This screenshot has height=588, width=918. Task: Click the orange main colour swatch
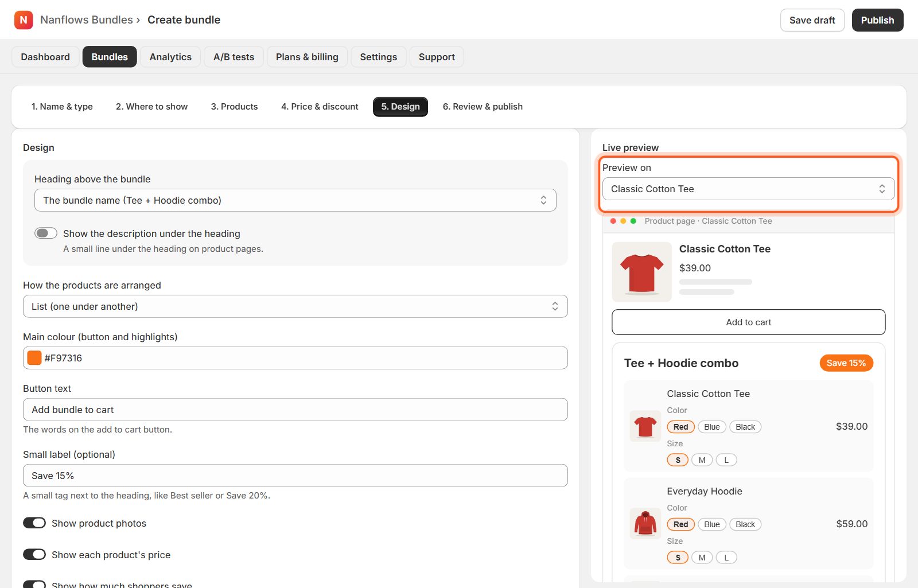(34, 357)
